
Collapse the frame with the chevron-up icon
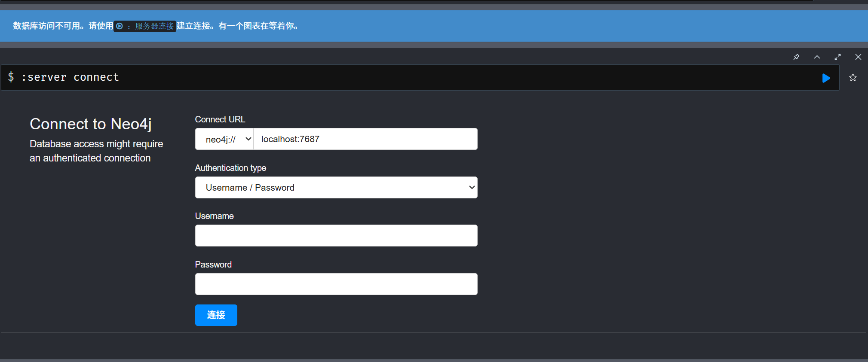[817, 57]
